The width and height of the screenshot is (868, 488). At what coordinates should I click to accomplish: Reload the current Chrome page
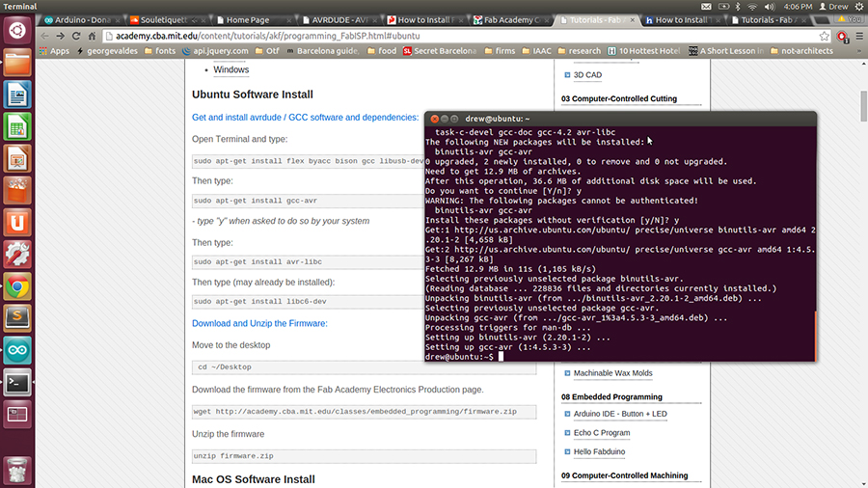(x=76, y=36)
